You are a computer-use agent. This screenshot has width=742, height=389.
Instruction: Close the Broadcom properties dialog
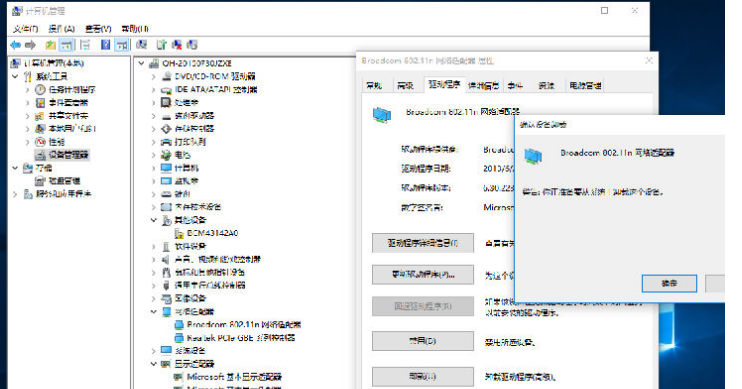[649, 61]
